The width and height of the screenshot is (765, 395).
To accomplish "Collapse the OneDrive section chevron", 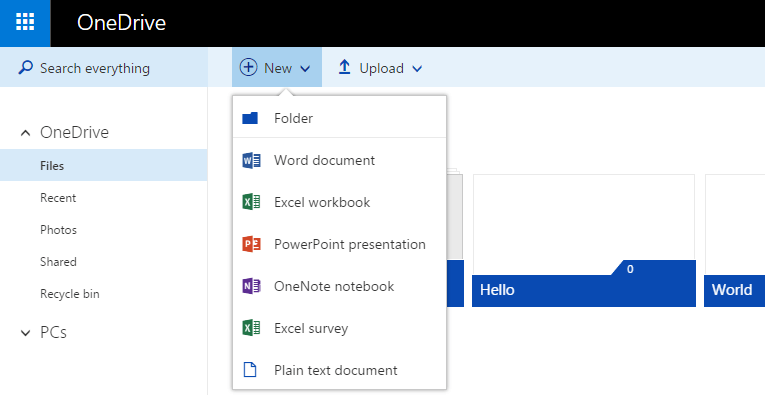I will (x=25, y=133).
